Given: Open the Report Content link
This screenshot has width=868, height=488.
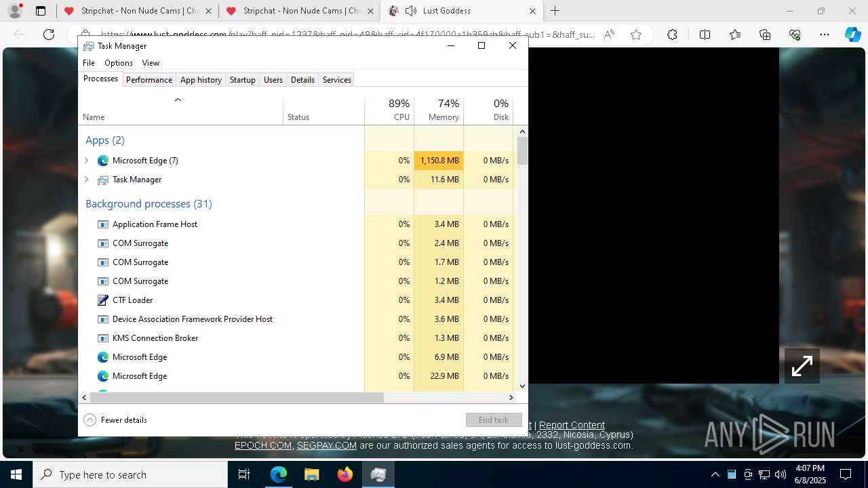Looking at the screenshot, I should pos(572,425).
